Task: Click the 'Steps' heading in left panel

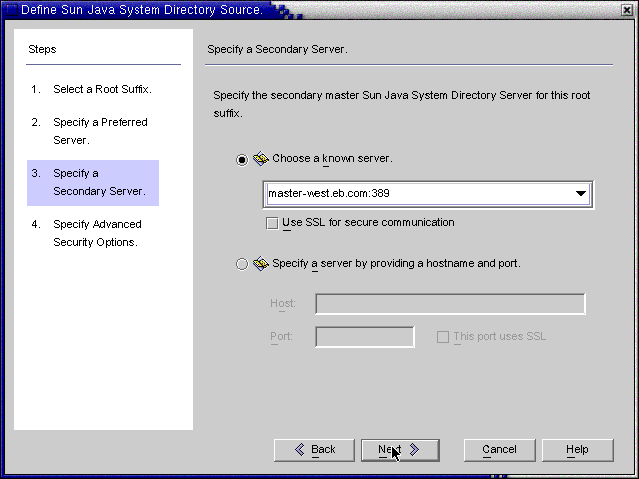Action: [42, 49]
